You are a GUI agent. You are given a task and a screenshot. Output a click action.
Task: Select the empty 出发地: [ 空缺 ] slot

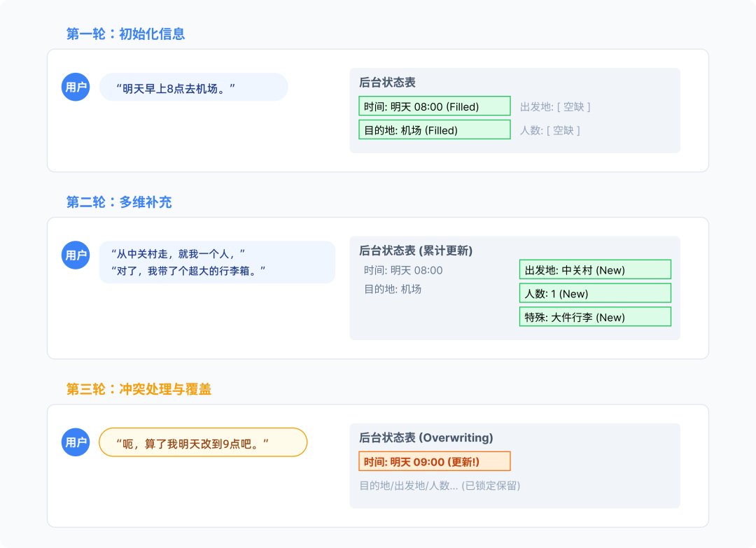(x=555, y=107)
